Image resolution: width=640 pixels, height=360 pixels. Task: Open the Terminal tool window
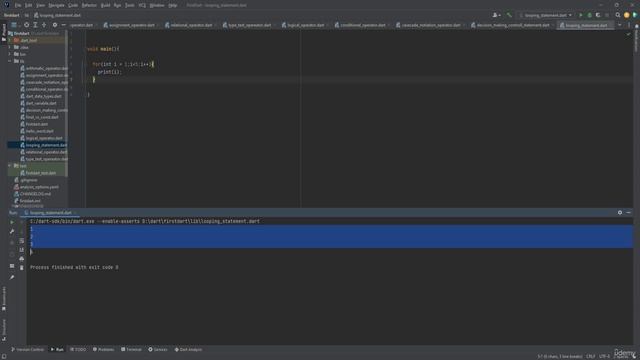pos(131,349)
